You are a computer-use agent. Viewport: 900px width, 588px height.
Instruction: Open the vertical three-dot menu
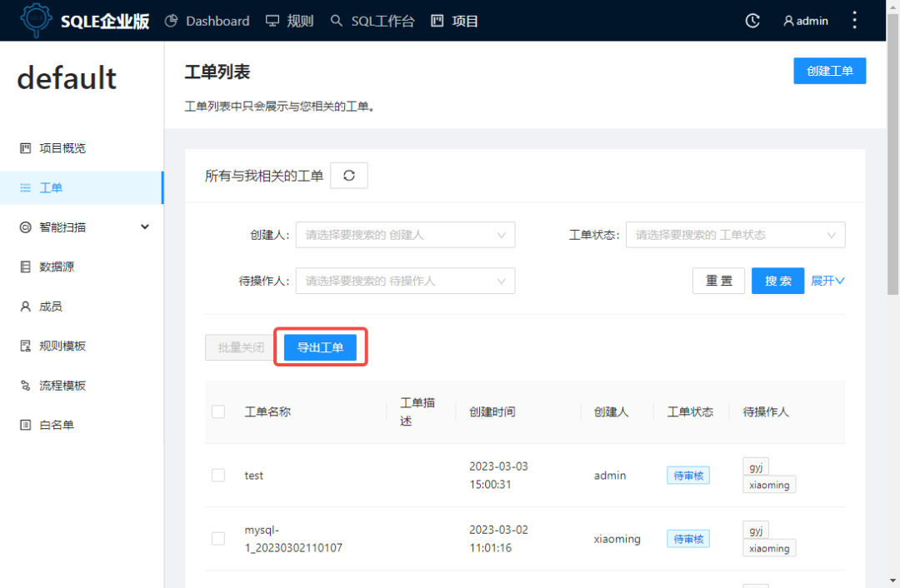855,20
